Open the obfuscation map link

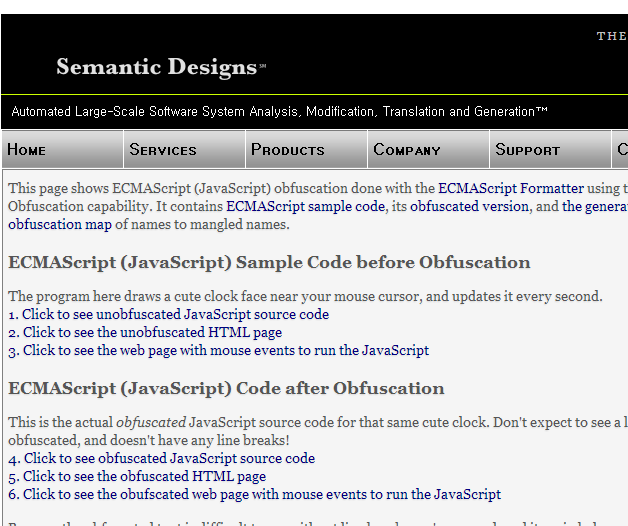pos(60,224)
